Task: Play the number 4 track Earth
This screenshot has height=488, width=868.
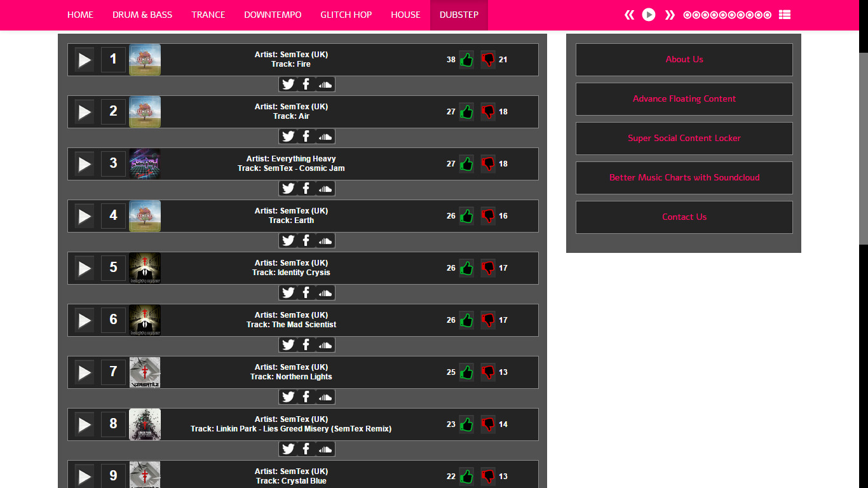Action: pyautogui.click(x=83, y=215)
